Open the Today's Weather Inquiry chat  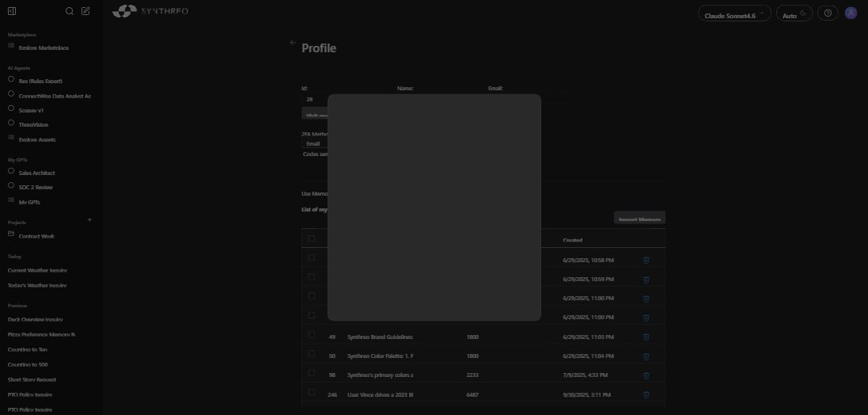(37, 285)
